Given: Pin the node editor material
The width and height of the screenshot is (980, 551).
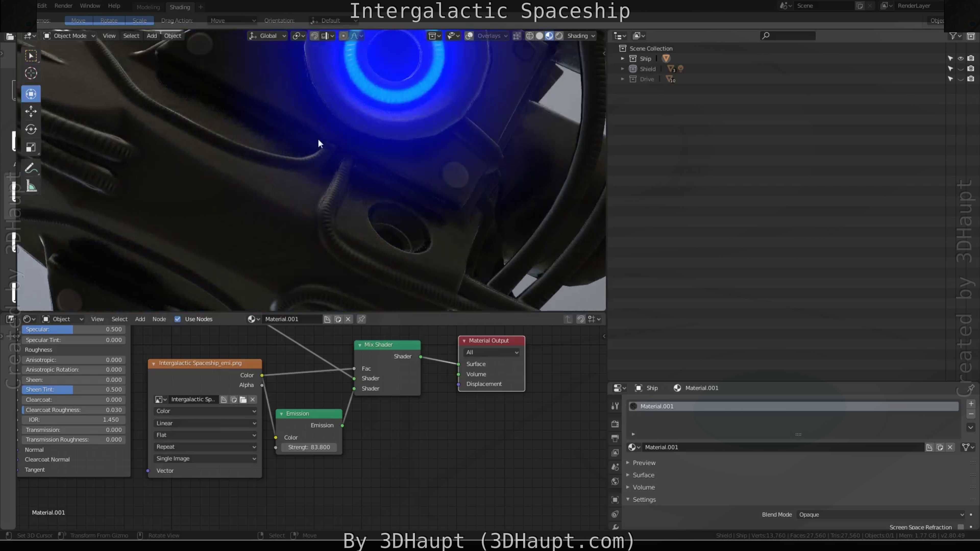Looking at the screenshot, I should pos(361,319).
